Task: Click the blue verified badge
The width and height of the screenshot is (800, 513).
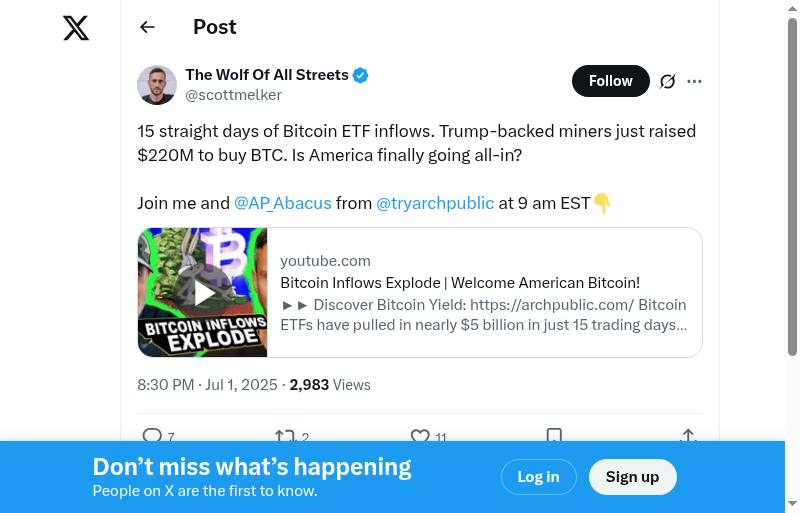Action: pyautogui.click(x=361, y=75)
